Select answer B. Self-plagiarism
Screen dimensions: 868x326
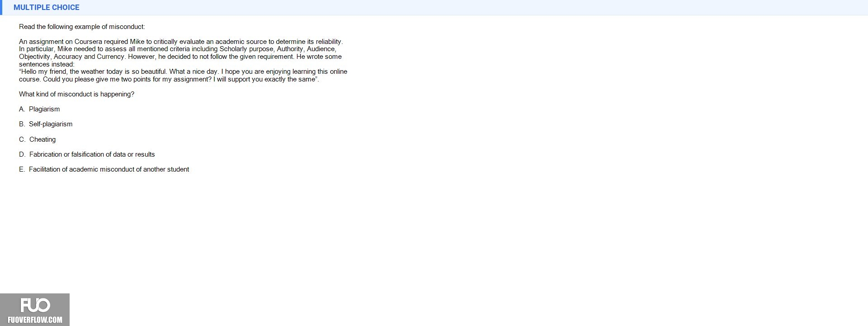coord(46,124)
